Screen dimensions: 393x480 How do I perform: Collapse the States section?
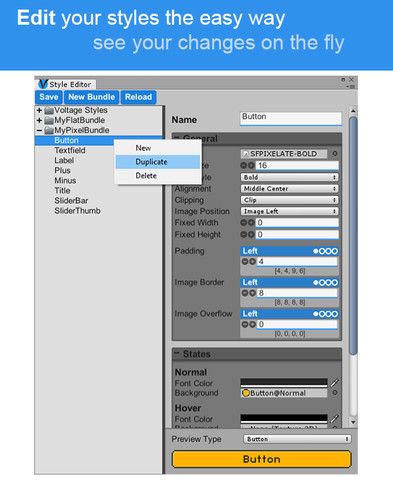[177, 353]
